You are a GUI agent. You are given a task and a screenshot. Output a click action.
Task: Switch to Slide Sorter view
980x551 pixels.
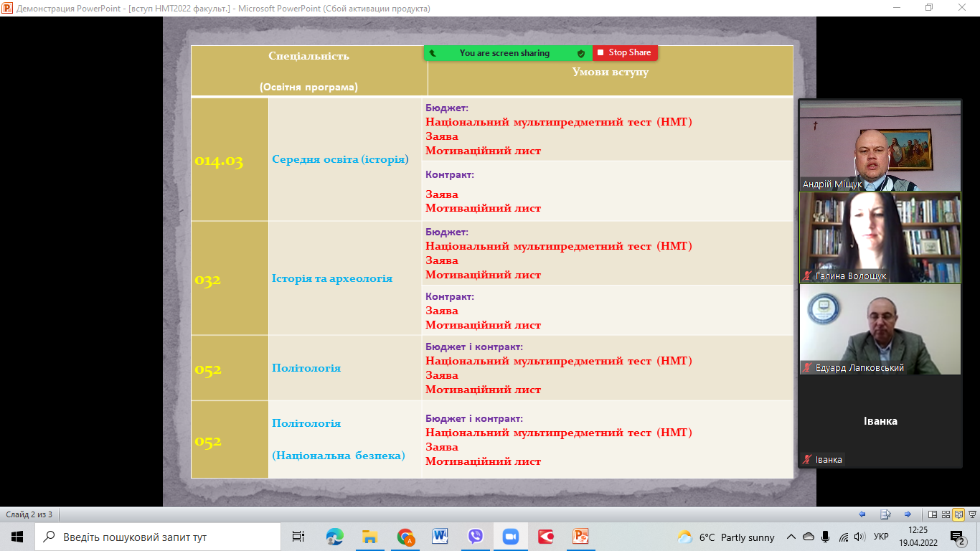946,514
